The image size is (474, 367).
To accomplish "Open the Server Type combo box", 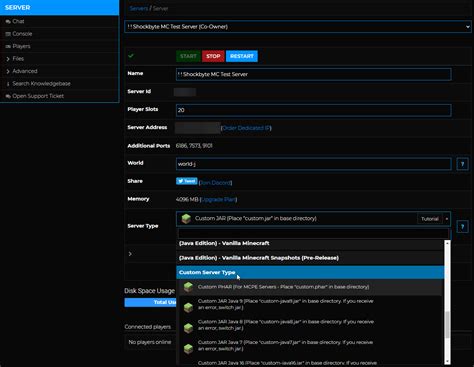I will 313,219.
